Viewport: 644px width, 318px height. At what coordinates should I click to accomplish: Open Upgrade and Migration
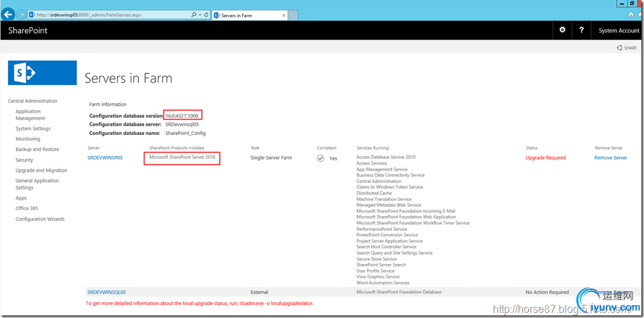tap(41, 170)
